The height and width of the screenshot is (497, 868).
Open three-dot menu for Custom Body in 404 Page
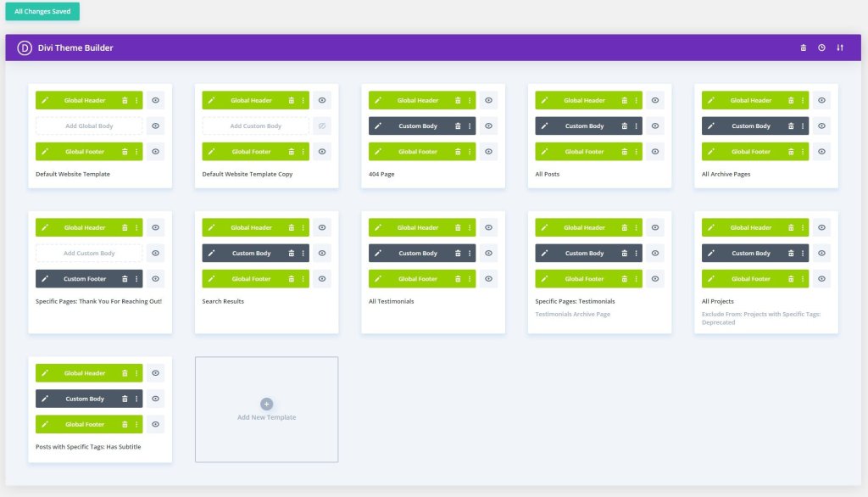coord(470,126)
